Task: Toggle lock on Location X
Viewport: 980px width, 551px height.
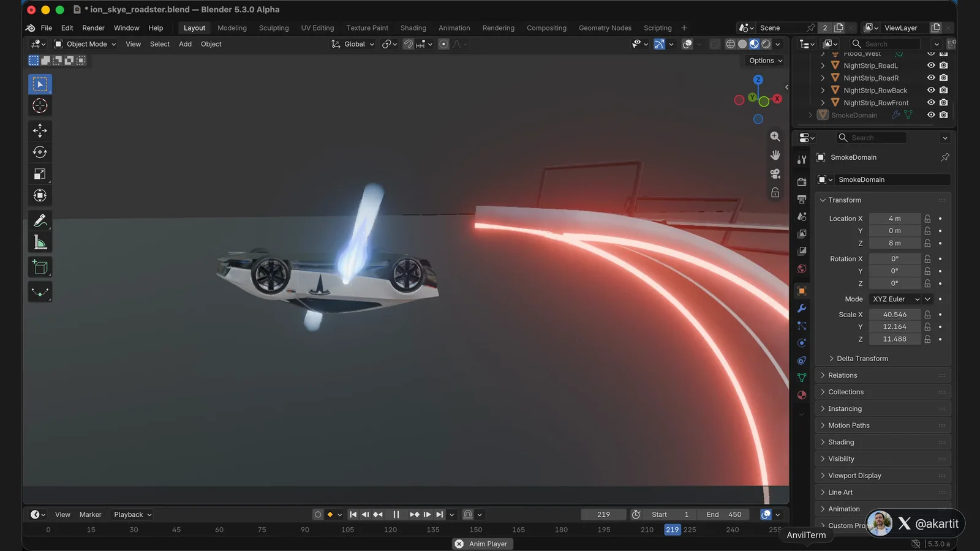Action: pos(927,219)
